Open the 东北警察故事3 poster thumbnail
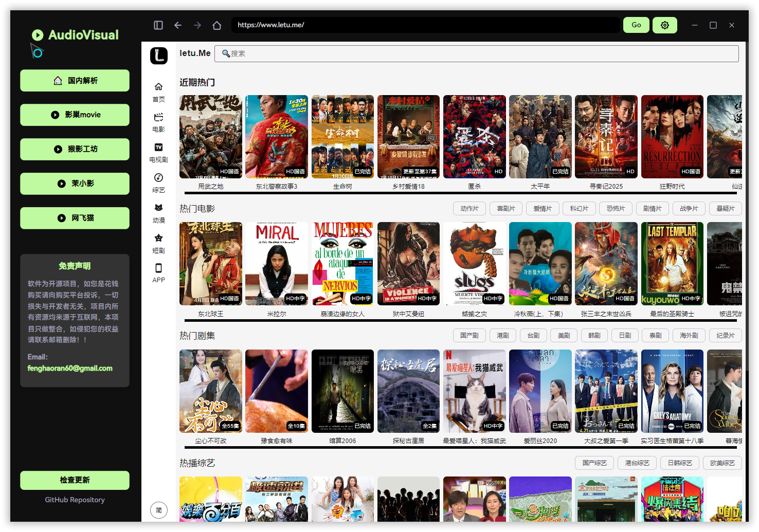 pos(277,137)
